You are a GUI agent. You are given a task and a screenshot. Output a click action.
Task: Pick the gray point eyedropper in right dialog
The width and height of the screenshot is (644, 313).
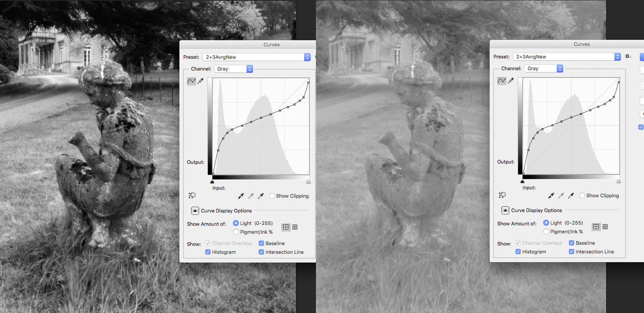(561, 196)
